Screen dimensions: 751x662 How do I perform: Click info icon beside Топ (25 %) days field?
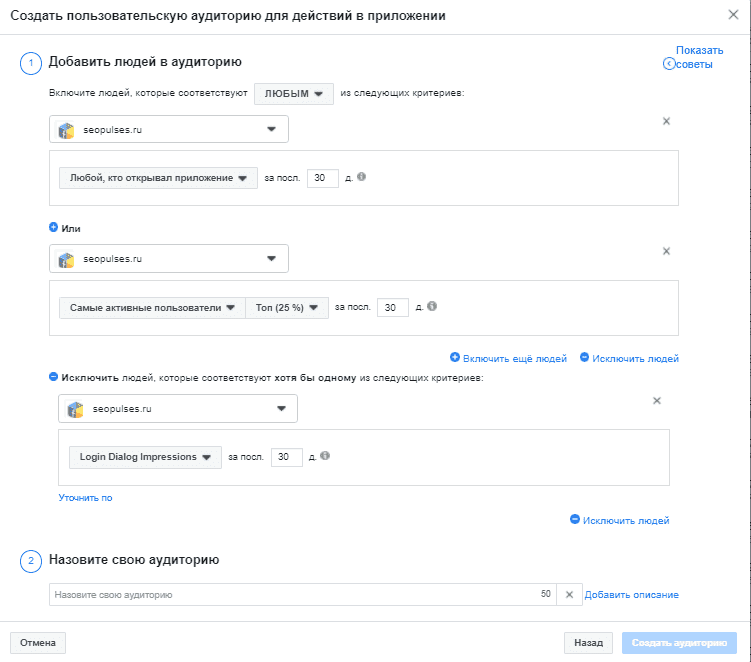(x=432, y=306)
